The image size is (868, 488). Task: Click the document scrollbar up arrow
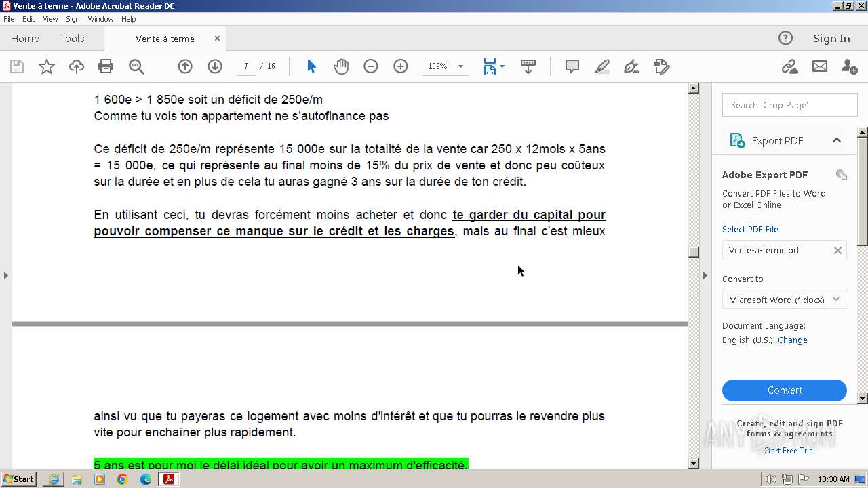coord(693,88)
